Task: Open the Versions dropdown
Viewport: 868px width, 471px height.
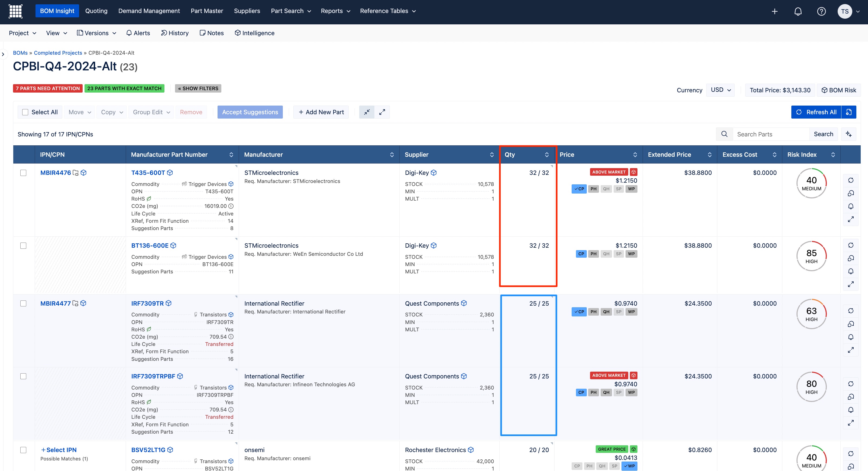Action: pos(97,33)
